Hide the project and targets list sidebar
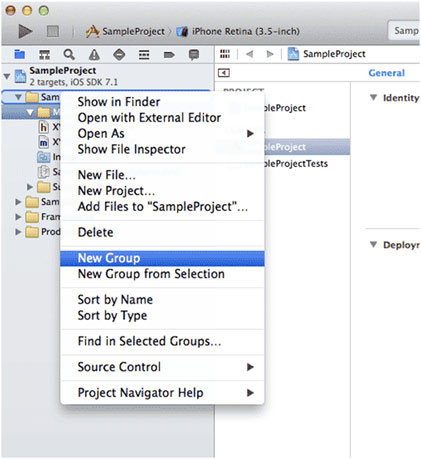This screenshot has height=459, width=421. (224, 73)
